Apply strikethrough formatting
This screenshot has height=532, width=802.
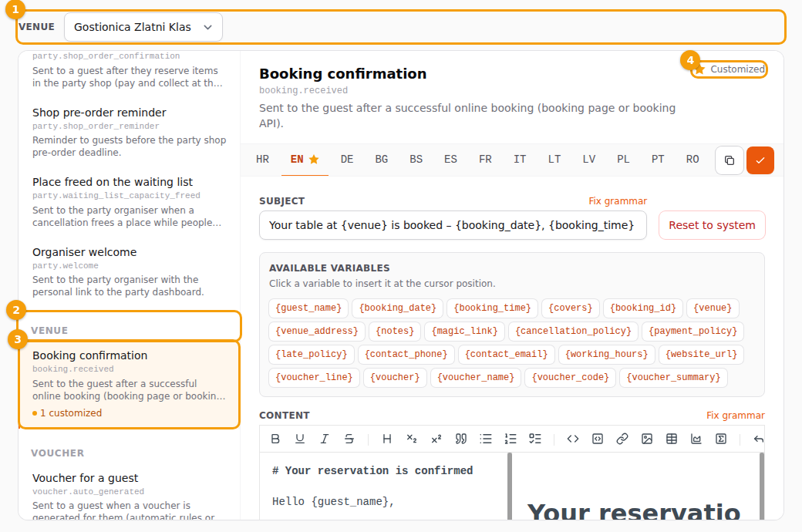(x=349, y=439)
